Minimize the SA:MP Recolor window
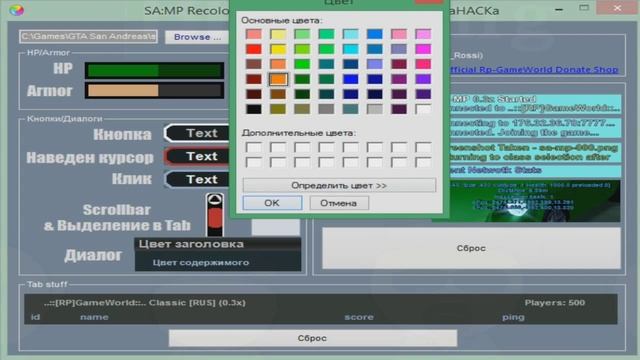Viewport: 640px width, 360px height. (x=559, y=9)
